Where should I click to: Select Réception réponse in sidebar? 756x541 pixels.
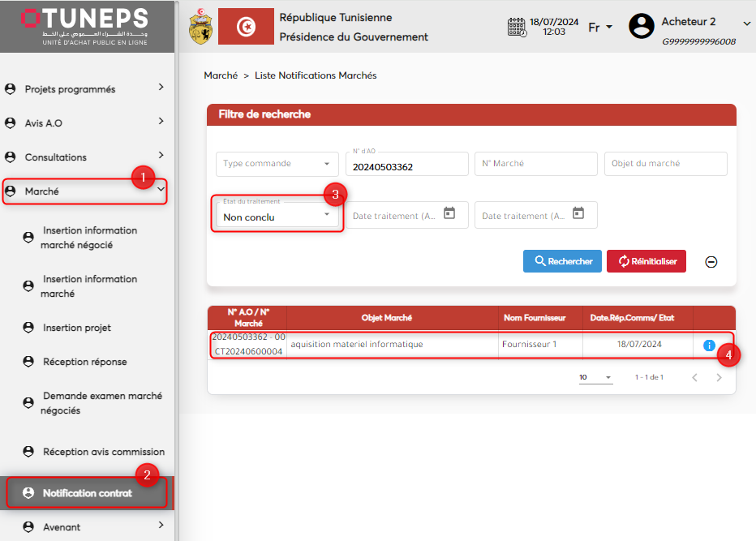pyautogui.click(x=84, y=362)
